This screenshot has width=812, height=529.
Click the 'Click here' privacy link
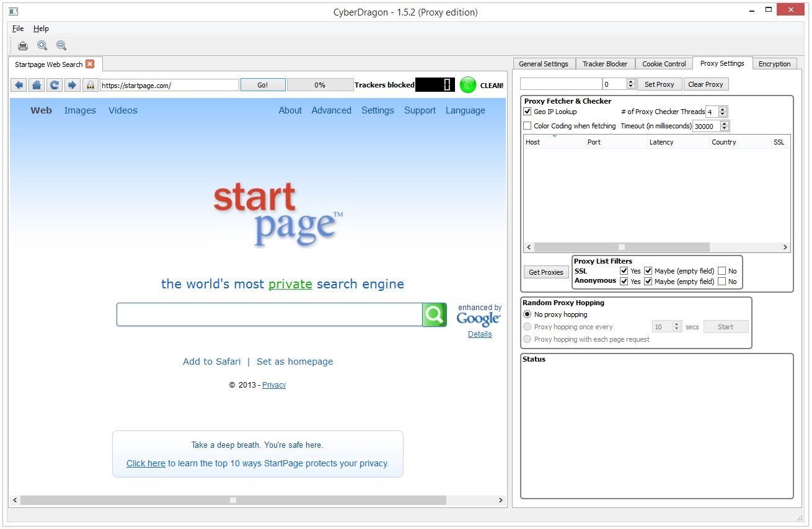(146, 463)
